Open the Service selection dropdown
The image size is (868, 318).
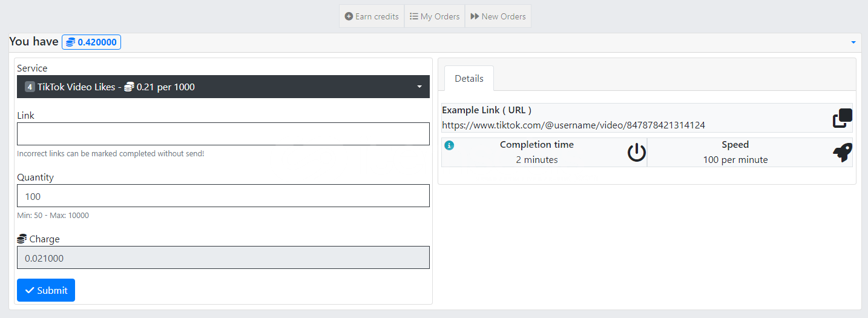point(223,87)
